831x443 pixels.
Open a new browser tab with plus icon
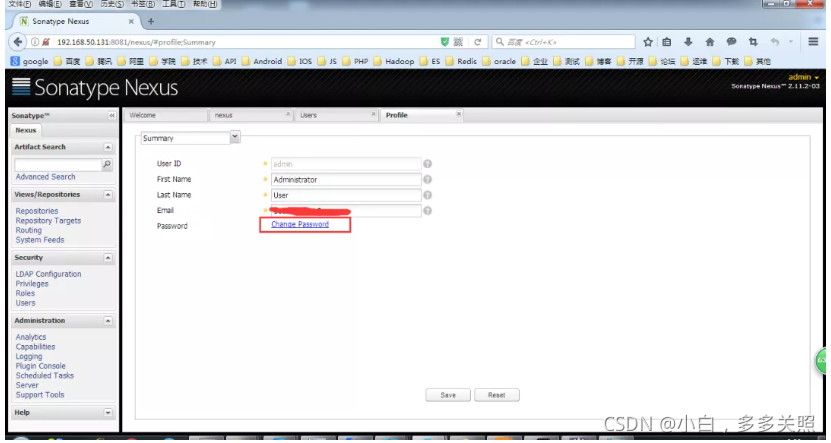(x=151, y=21)
